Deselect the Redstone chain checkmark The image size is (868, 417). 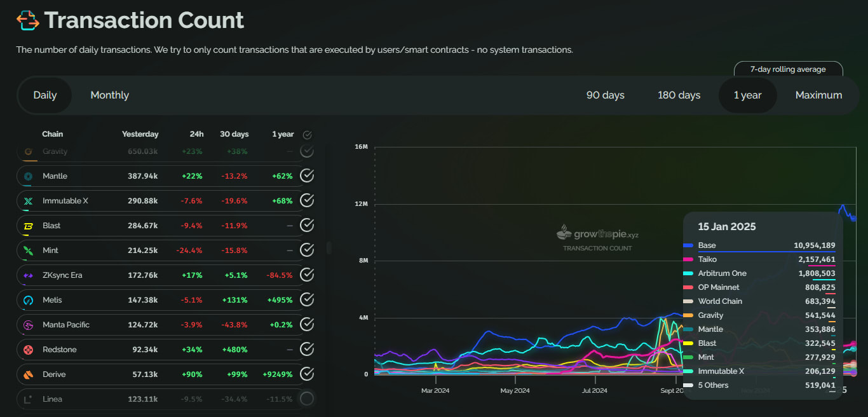(307, 350)
